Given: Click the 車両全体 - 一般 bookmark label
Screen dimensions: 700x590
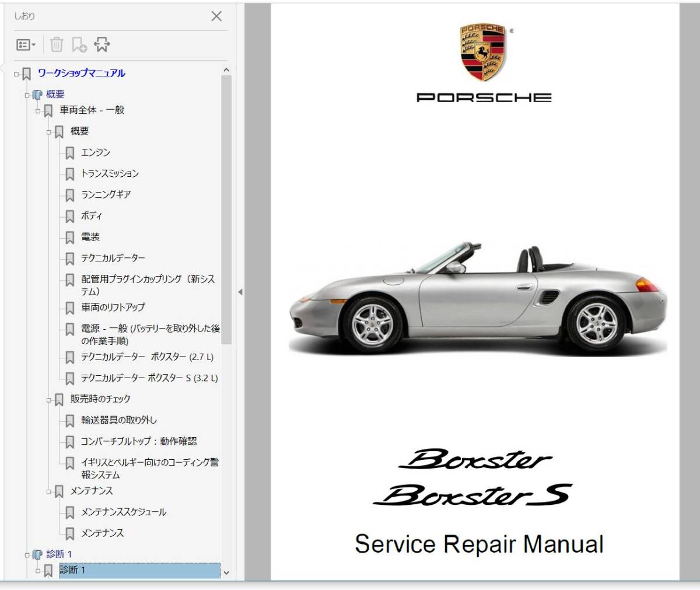Looking at the screenshot, I should (92, 110).
